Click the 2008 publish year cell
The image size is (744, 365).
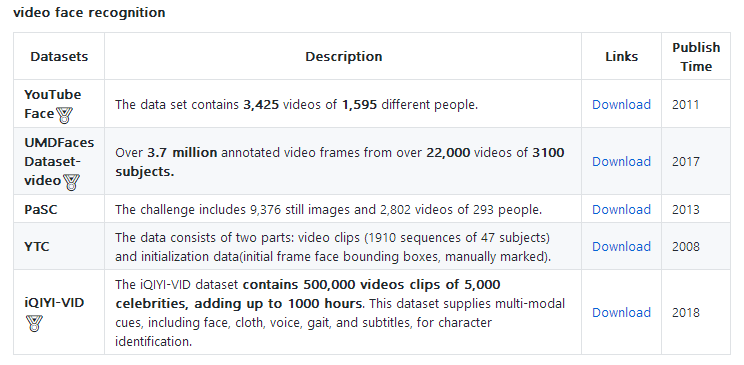tap(686, 246)
